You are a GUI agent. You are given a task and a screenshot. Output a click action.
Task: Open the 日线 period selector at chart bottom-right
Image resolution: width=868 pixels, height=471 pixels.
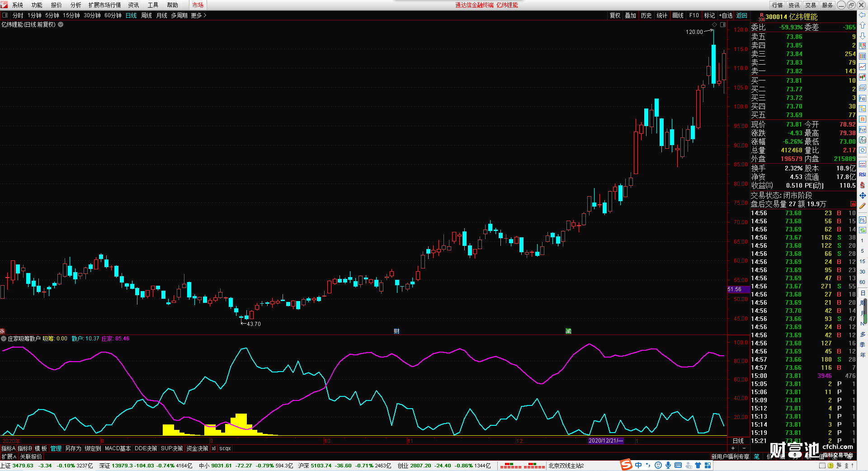point(738,441)
